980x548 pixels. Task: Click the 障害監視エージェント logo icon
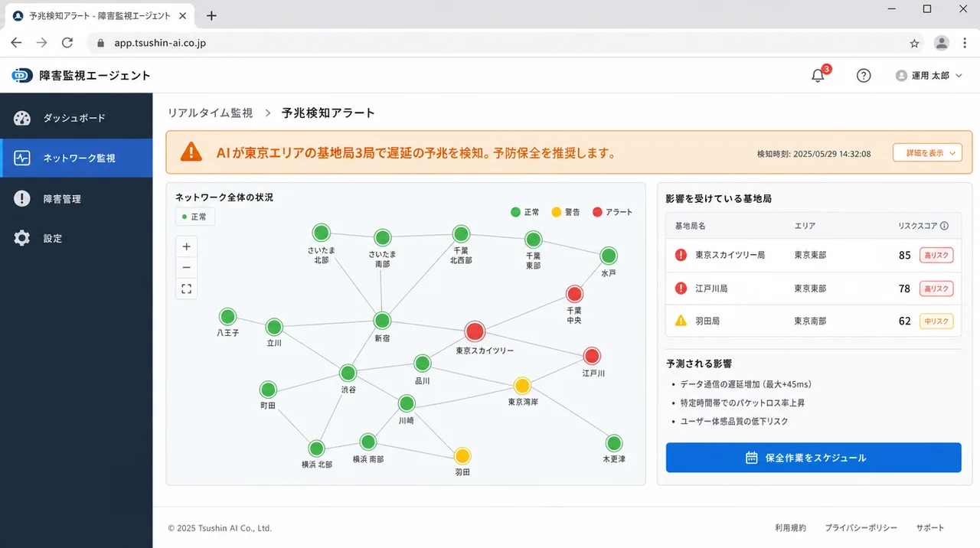(22, 75)
